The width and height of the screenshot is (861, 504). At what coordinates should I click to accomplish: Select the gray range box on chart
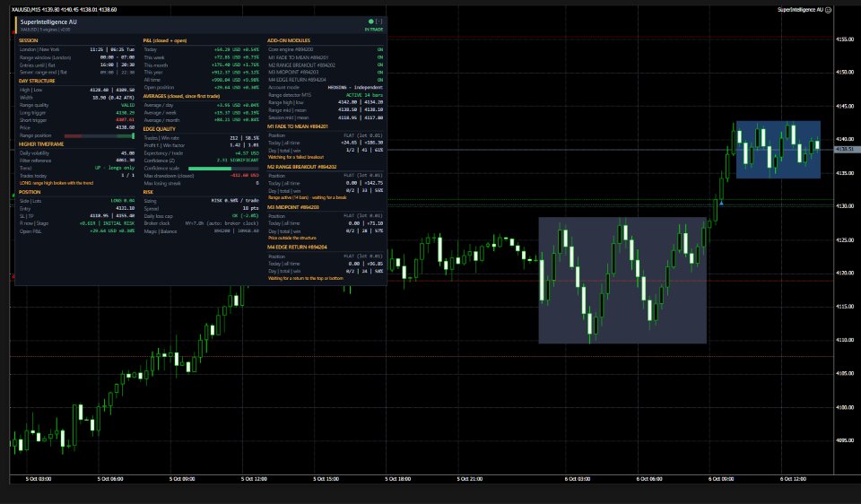(x=622, y=281)
